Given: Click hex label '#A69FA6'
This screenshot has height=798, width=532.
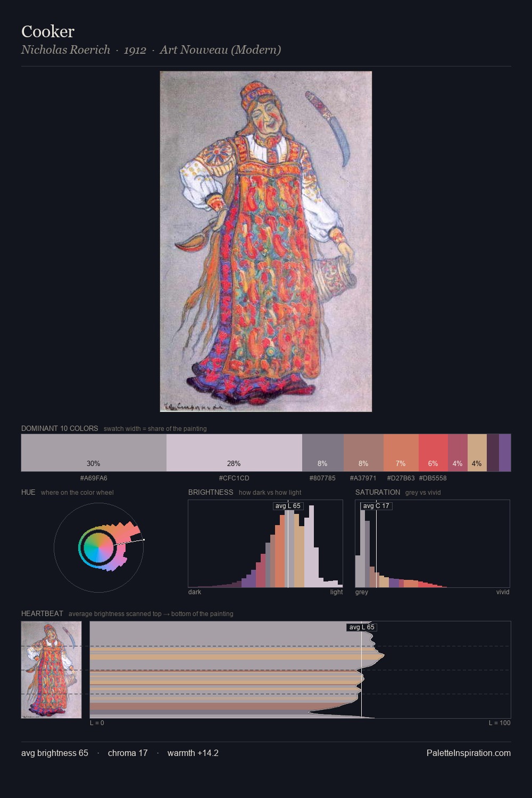Looking at the screenshot, I should point(94,478).
